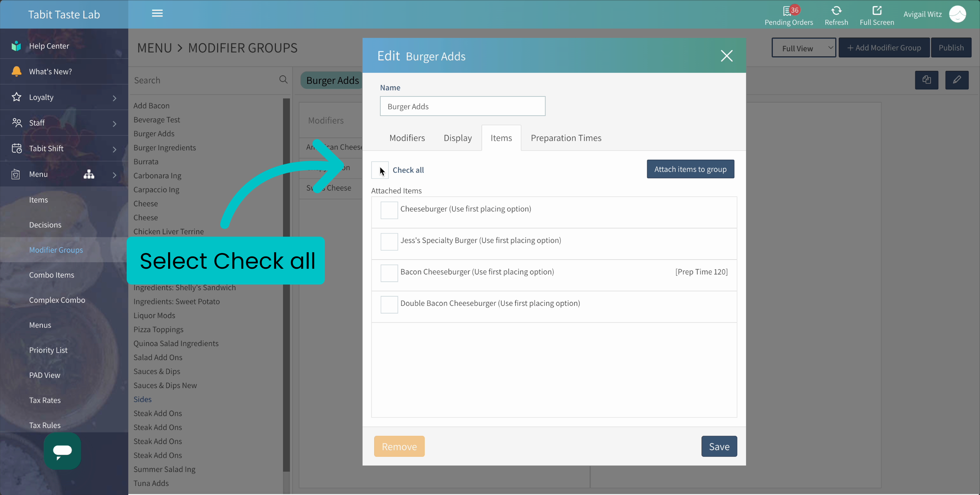980x495 pixels.
Task: Select Tuna Adds in the list
Action: pyautogui.click(x=151, y=483)
